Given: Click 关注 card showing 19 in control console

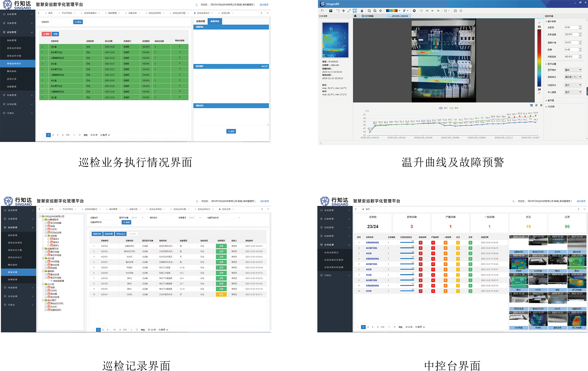Looking at the screenshot, I should tap(528, 223).
